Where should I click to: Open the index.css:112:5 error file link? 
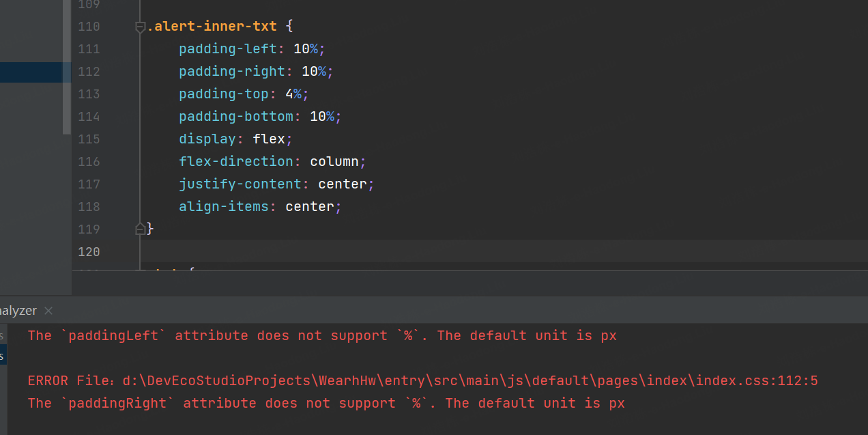(x=470, y=381)
